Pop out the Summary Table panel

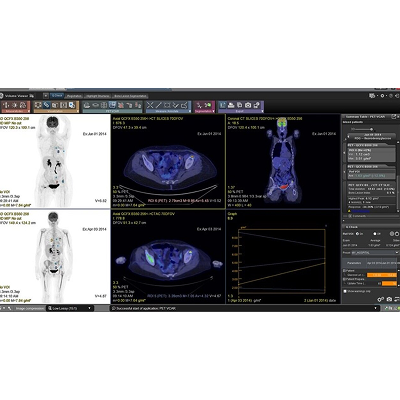[393, 117]
